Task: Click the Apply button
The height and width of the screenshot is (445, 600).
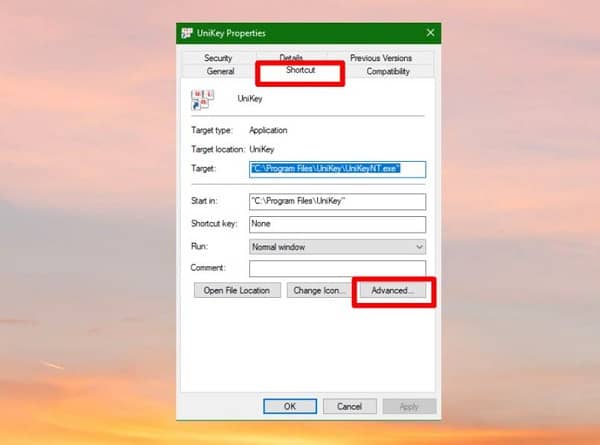Action: 409,406
